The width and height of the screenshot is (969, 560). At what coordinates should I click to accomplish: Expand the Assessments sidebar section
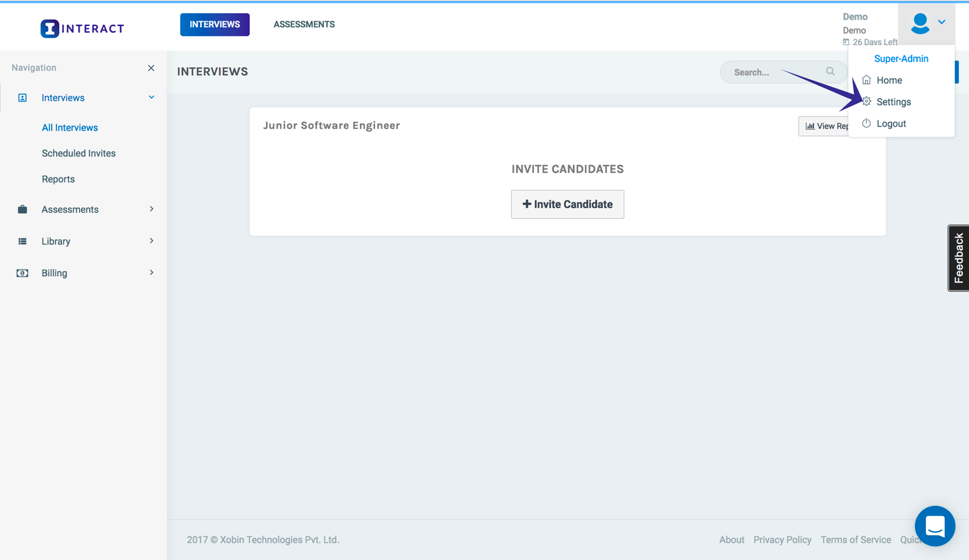151,209
